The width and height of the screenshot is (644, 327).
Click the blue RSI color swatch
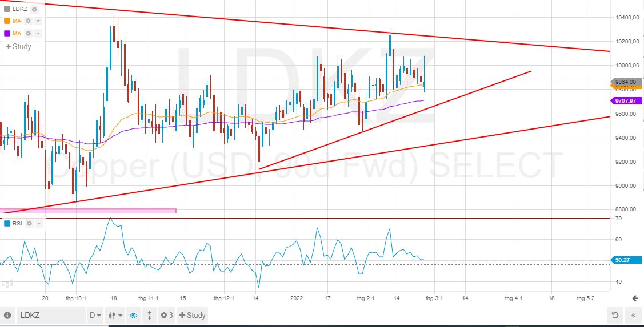pyautogui.click(x=7, y=224)
